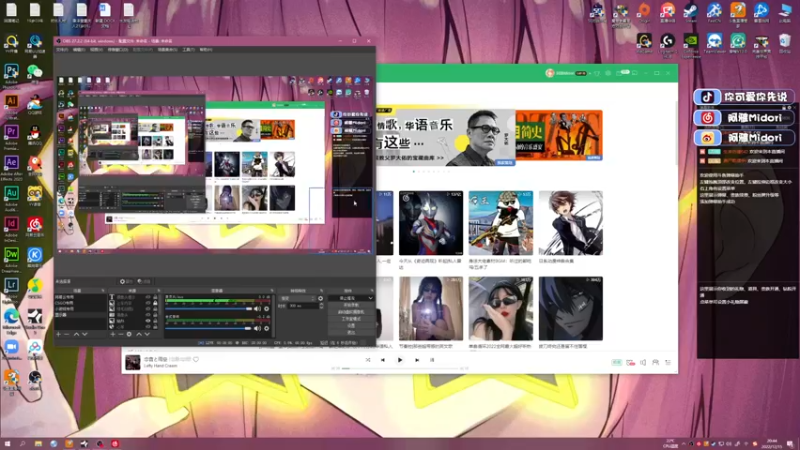Mute the lower audio mixer track
This screenshot has height=450, width=800.
tap(257, 329)
